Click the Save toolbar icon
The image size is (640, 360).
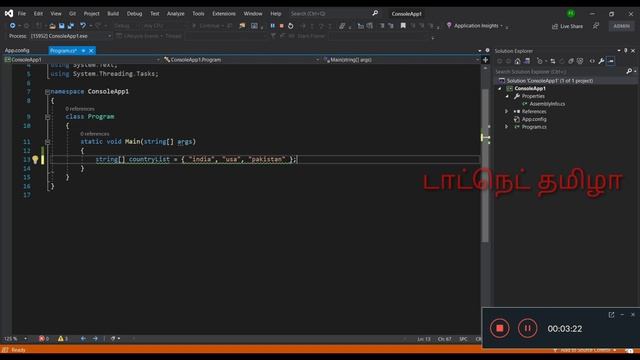(62, 26)
